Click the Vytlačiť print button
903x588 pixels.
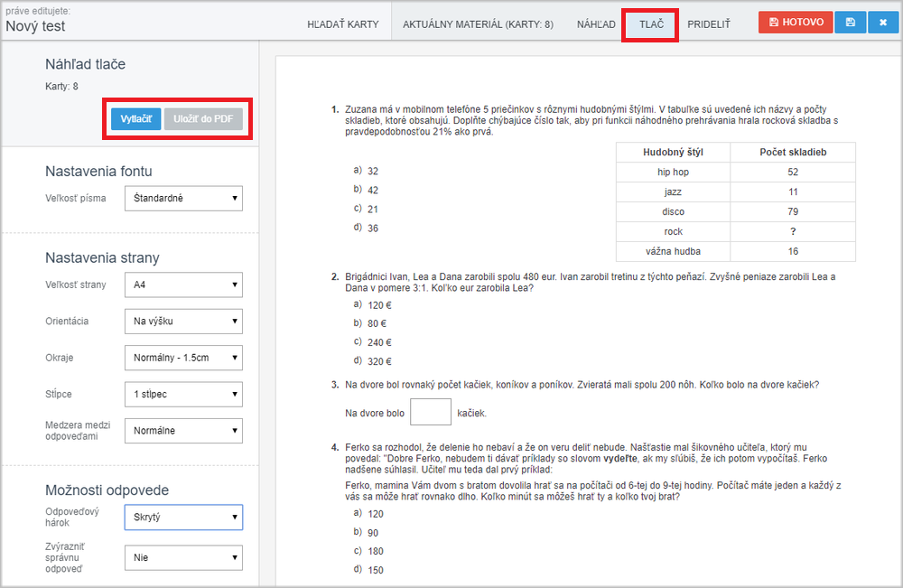click(135, 119)
